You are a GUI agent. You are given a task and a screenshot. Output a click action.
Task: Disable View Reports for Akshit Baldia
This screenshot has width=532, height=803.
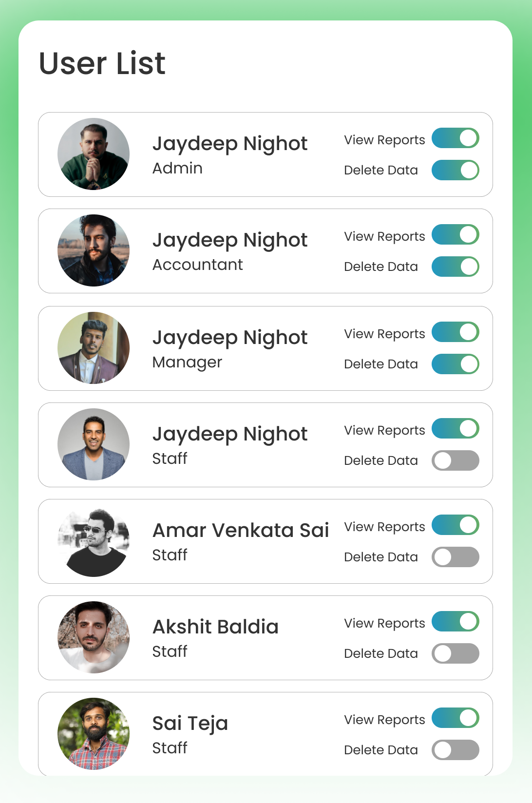455,621
